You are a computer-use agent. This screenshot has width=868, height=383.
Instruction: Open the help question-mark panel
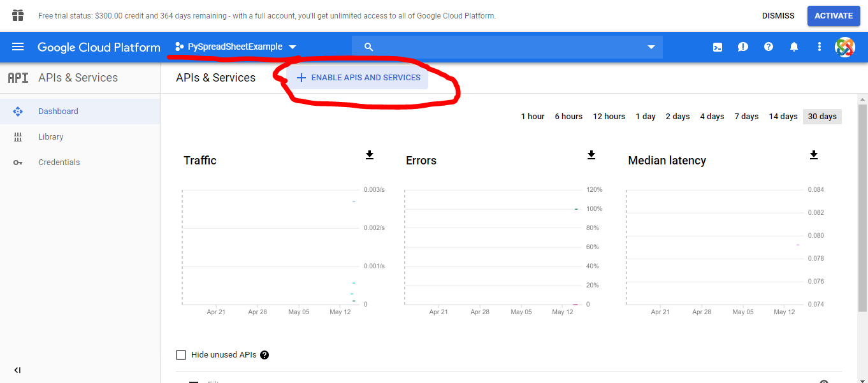click(769, 47)
